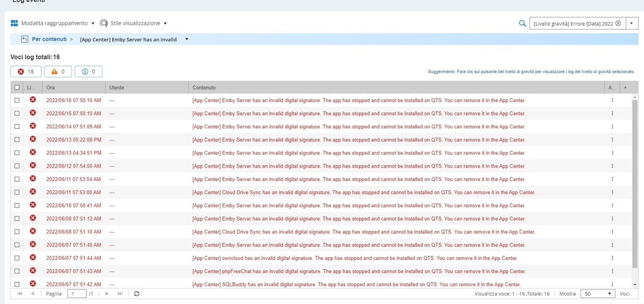Image resolution: width=644 pixels, height=304 pixels.
Task: Click the Per contenuti breadcrumb link
Action: tap(49, 39)
